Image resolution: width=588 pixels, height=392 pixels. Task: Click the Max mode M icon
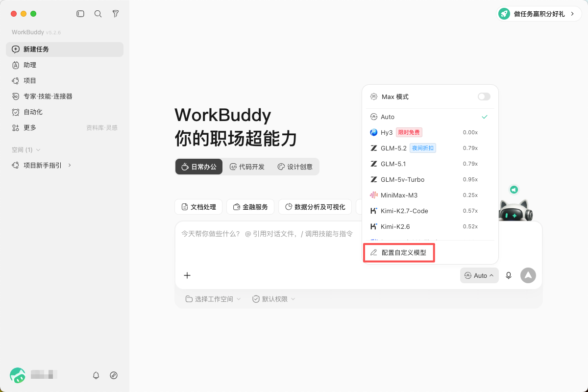(x=374, y=97)
